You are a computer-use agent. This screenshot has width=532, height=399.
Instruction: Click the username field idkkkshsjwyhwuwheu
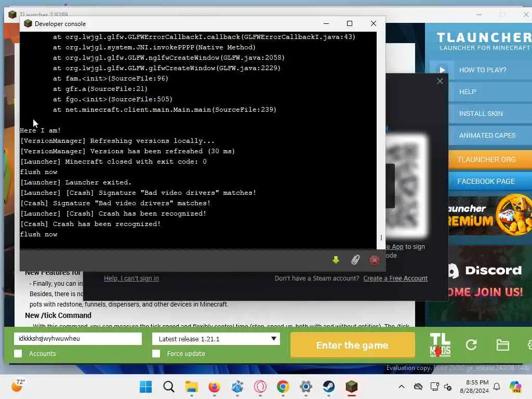coord(78,339)
